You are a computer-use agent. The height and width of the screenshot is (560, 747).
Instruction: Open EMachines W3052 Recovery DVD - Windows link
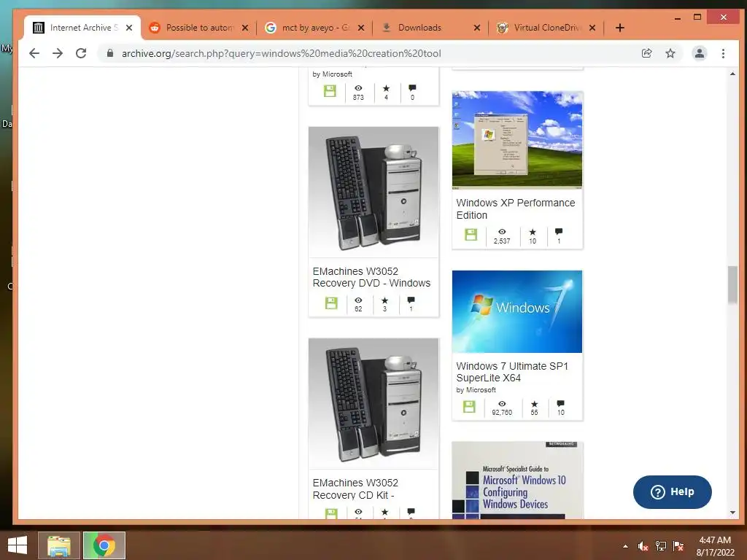click(x=371, y=277)
